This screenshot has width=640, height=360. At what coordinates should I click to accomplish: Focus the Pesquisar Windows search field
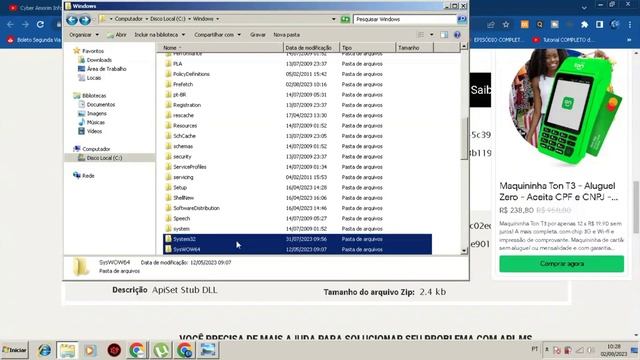pos(404,19)
